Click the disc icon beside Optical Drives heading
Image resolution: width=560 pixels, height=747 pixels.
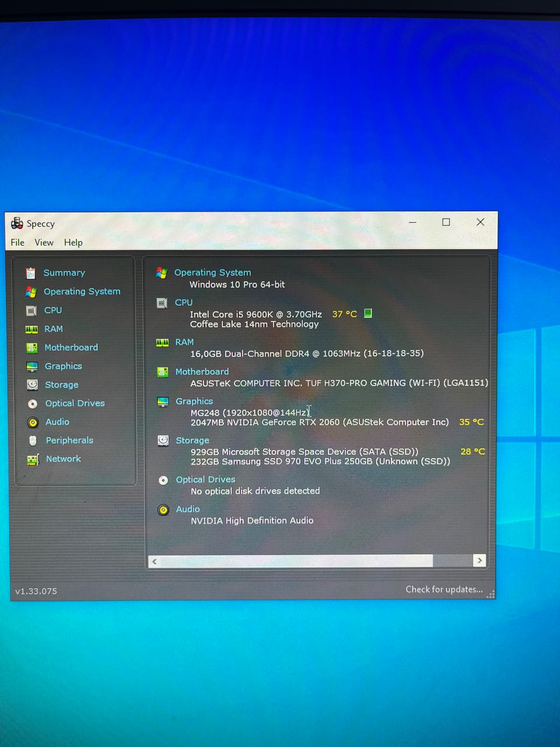(x=163, y=480)
